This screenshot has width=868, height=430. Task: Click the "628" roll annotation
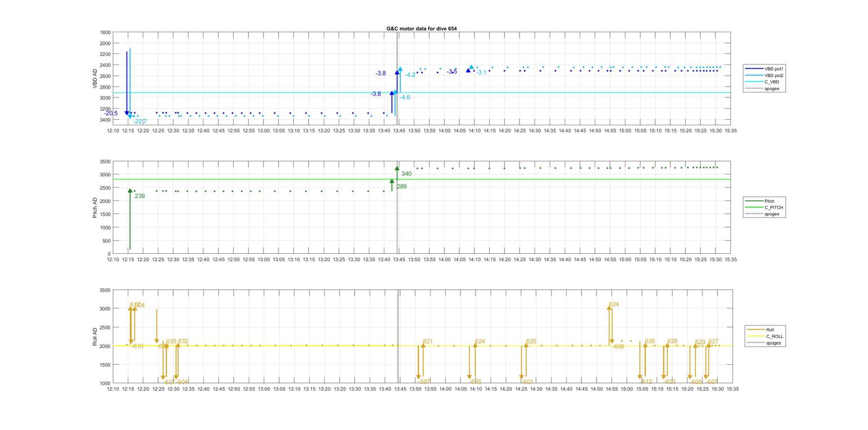tap(672, 341)
